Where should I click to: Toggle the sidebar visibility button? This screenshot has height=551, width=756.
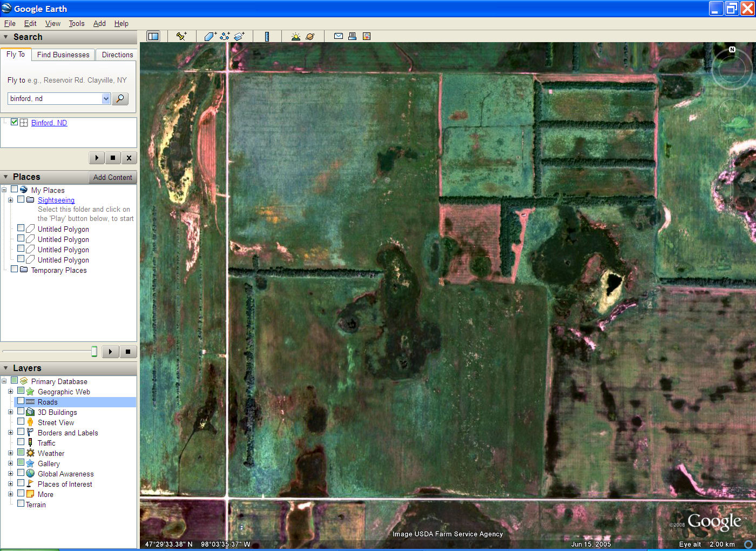[153, 36]
